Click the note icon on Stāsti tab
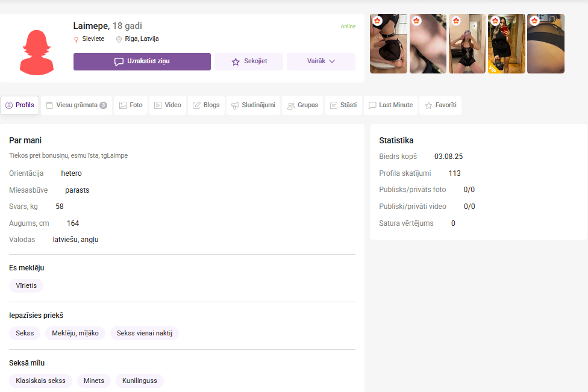 334,106
